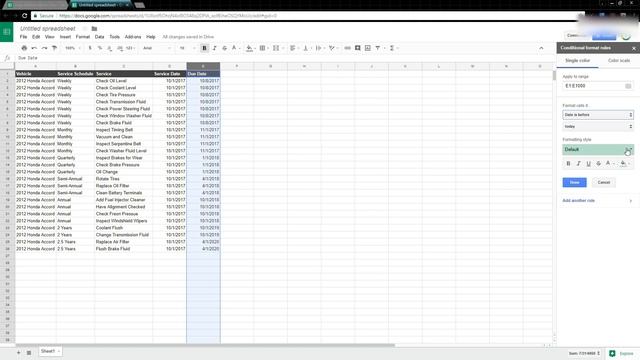Undo the last action
The height and width of the screenshot is (360, 640).
coord(34,48)
